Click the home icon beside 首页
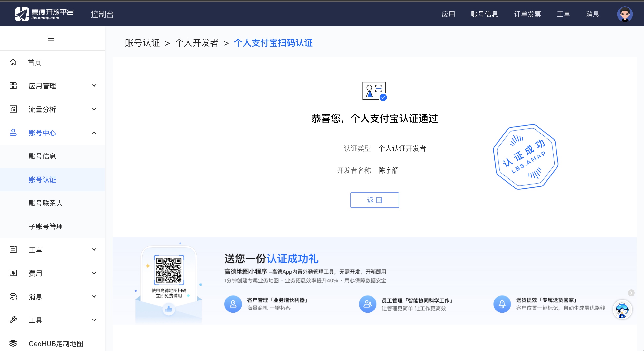 [x=13, y=62]
